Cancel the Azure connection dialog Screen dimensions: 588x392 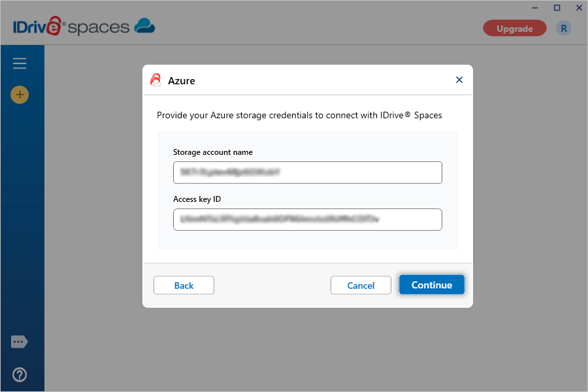coord(361,286)
